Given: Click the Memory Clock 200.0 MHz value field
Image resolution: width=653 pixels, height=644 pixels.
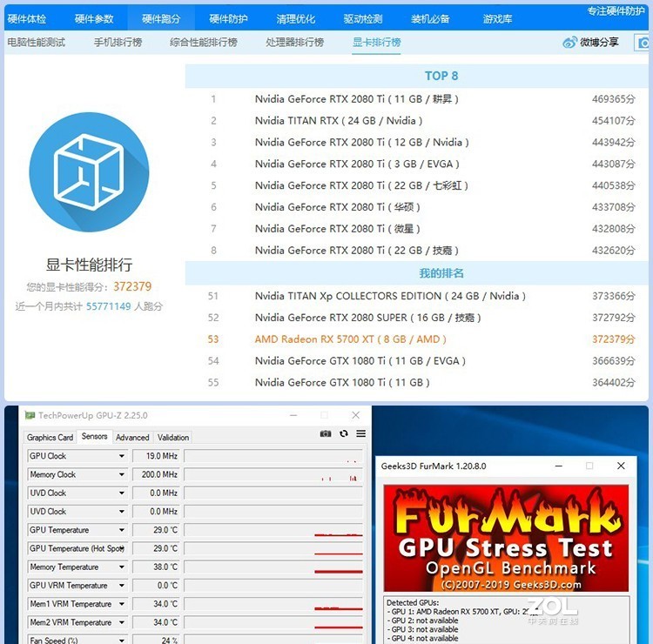Looking at the screenshot, I should [x=156, y=474].
